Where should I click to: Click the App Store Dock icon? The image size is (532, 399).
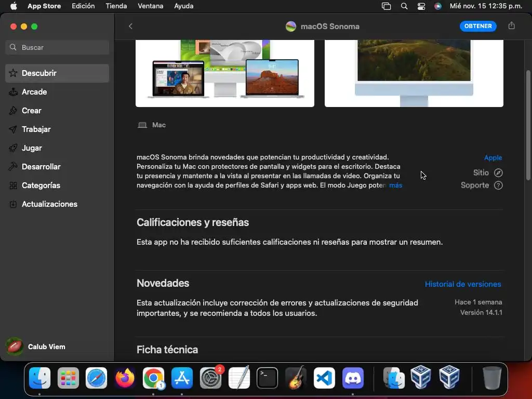(x=182, y=378)
